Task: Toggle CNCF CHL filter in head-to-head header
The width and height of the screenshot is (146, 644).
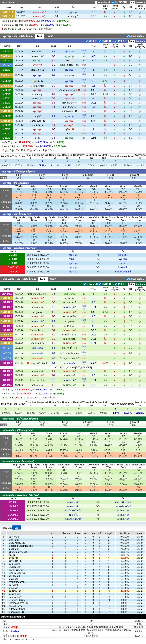Action: pyautogui.click(x=113, y=2)
